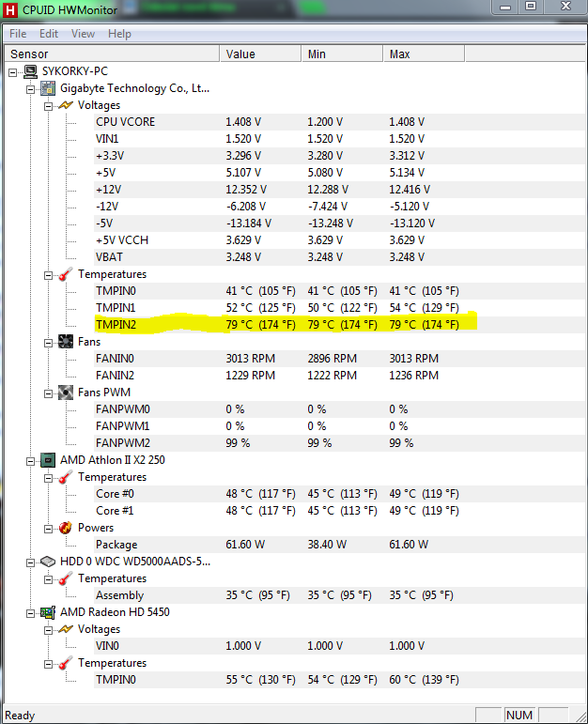The width and height of the screenshot is (588, 724).
Task: Open the File menu
Action: (x=18, y=34)
